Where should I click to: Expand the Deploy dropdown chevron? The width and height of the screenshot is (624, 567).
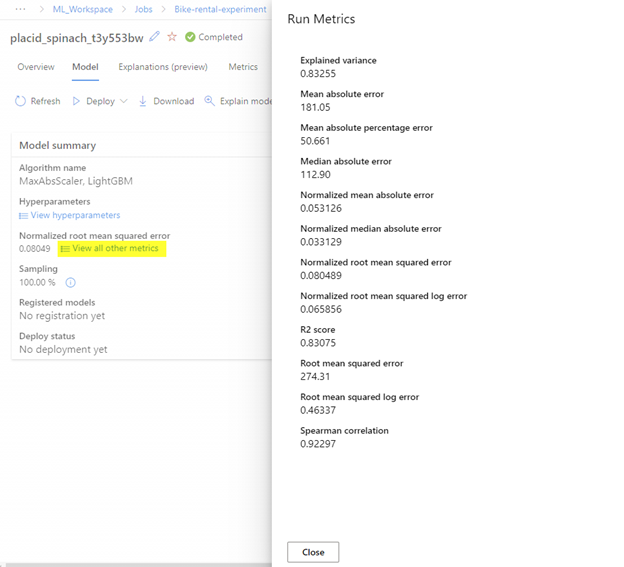point(124,101)
